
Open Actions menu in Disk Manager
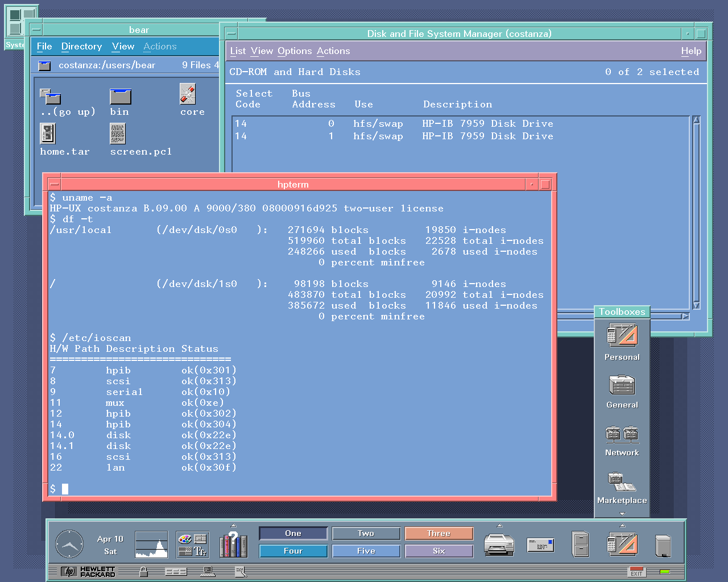(x=333, y=51)
